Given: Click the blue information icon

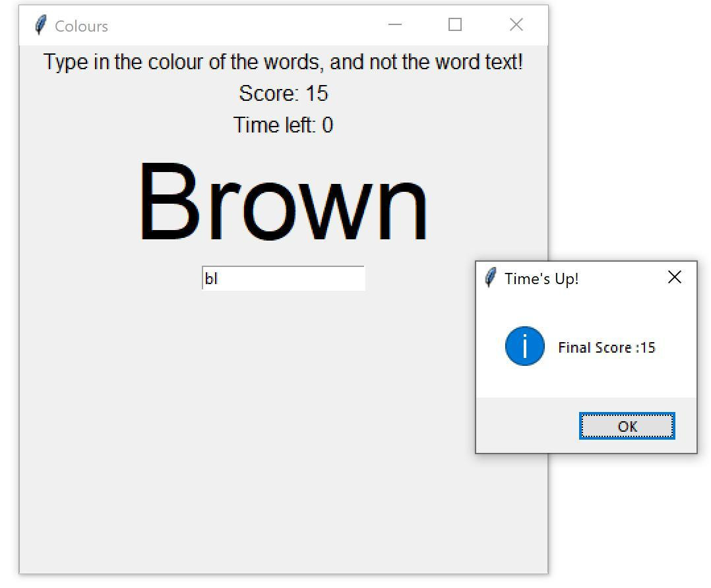Looking at the screenshot, I should tap(524, 346).
